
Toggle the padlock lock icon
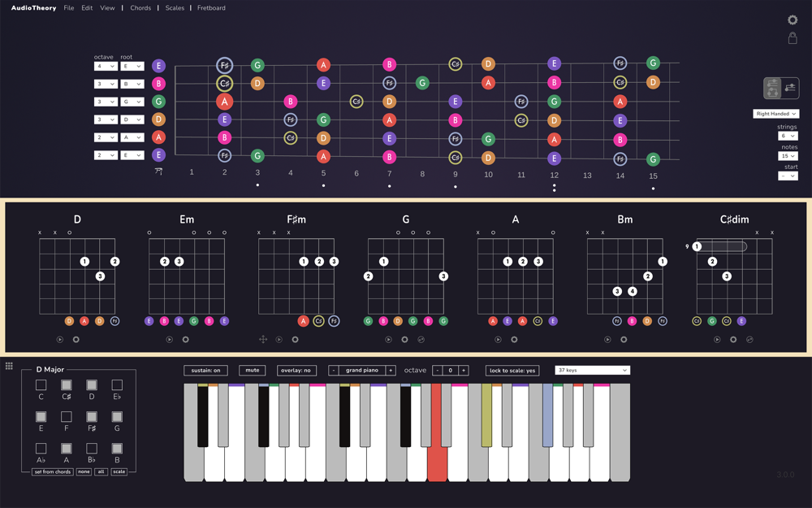793,38
